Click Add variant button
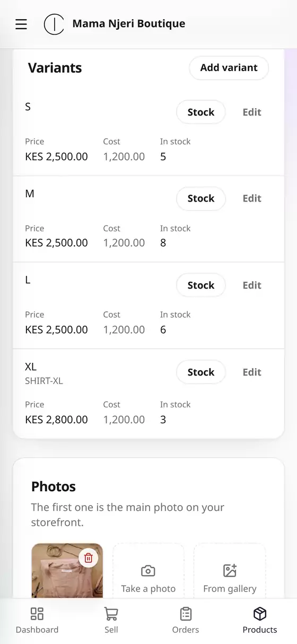297x644 pixels. click(x=229, y=68)
